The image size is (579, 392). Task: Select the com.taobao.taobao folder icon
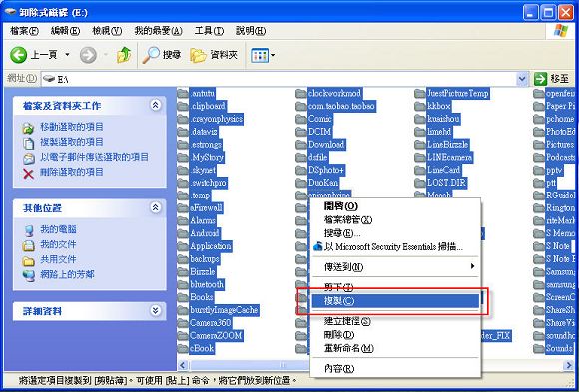pos(301,106)
